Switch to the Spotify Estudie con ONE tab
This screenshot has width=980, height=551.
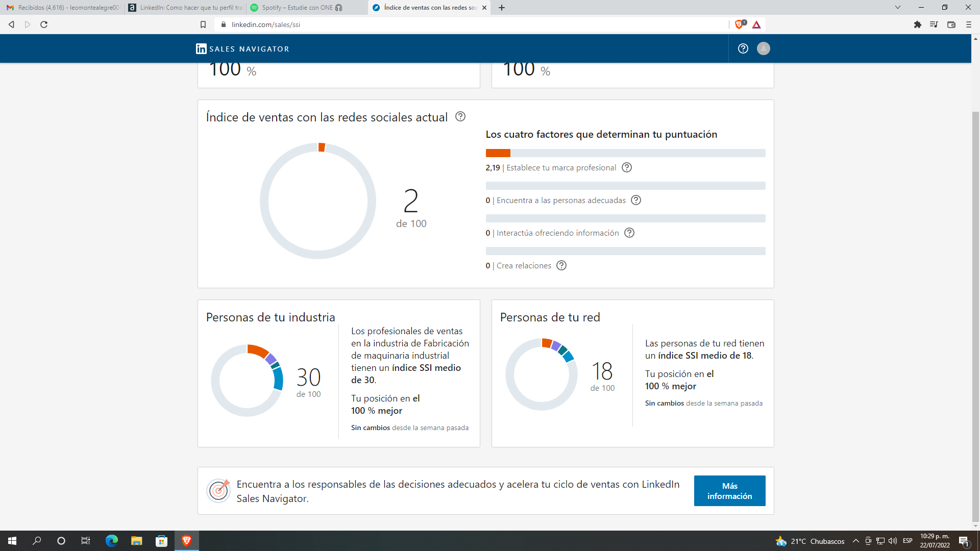pyautogui.click(x=306, y=8)
